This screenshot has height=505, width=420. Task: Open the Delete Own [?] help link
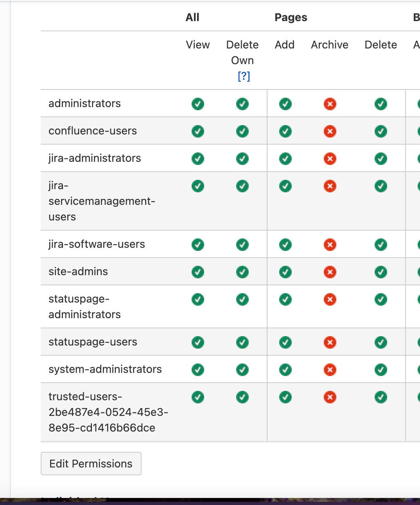(244, 76)
